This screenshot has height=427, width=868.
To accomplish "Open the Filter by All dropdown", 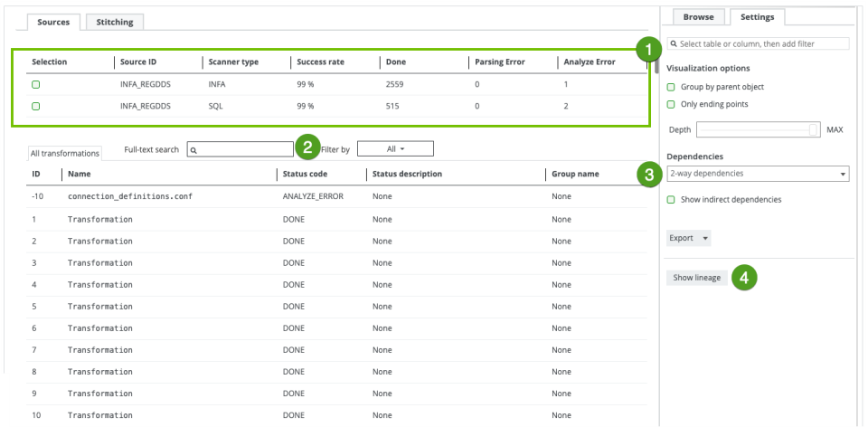I will pos(395,148).
